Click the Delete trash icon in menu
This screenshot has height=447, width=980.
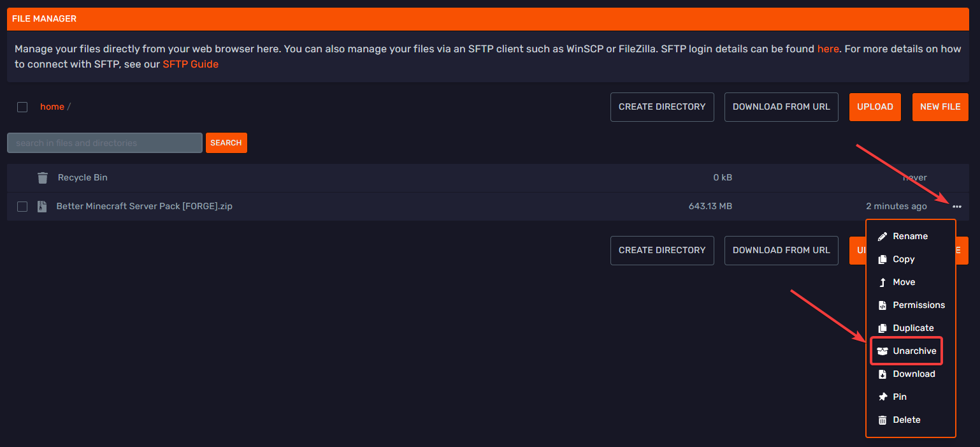coord(883,420)
